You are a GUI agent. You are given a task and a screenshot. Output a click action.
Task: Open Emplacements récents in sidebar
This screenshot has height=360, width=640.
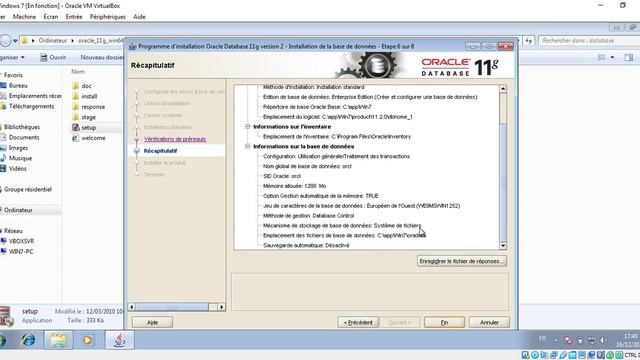31,96
